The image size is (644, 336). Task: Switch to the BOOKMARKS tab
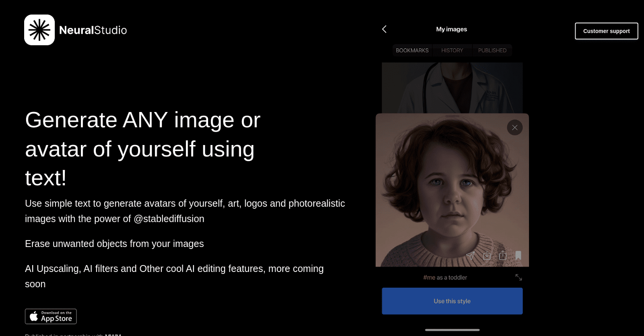pos(412,50)
